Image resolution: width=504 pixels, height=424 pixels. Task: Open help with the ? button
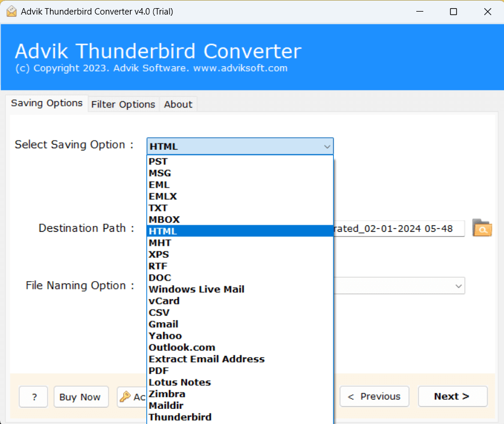[34, 397]
